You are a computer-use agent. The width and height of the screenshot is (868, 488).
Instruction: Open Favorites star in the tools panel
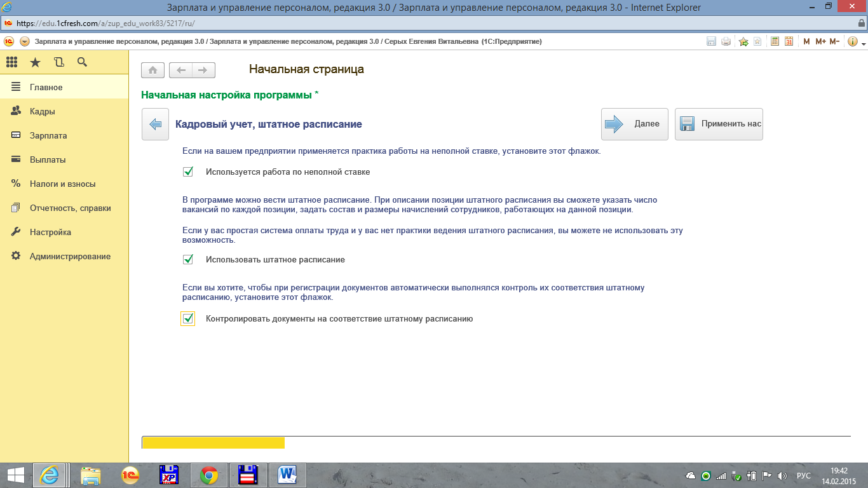coord(35,62)
